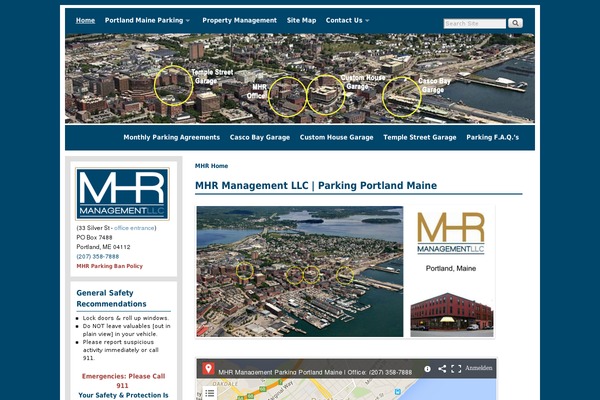600x400 pixels.
Task: Click in the Search Site field
Action: pos(474,23)
